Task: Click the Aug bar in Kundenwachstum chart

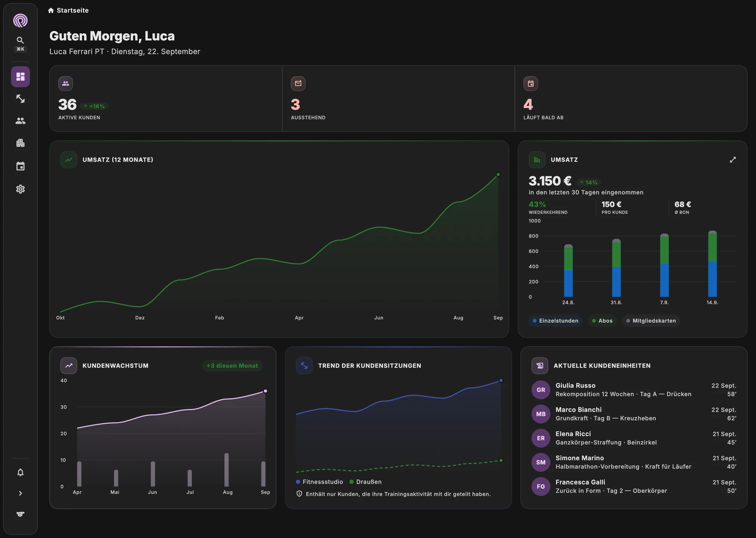Action: pyautogui.click(x=226, y=470)
